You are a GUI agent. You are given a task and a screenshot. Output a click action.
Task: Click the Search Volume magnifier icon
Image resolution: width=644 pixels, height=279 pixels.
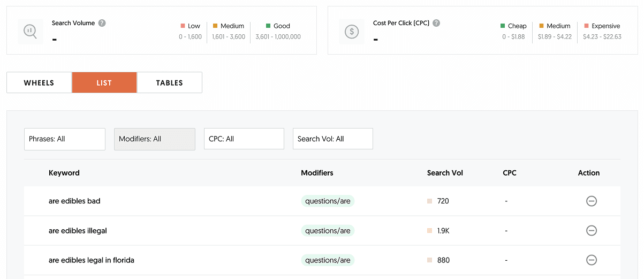[x=31, y=32]
